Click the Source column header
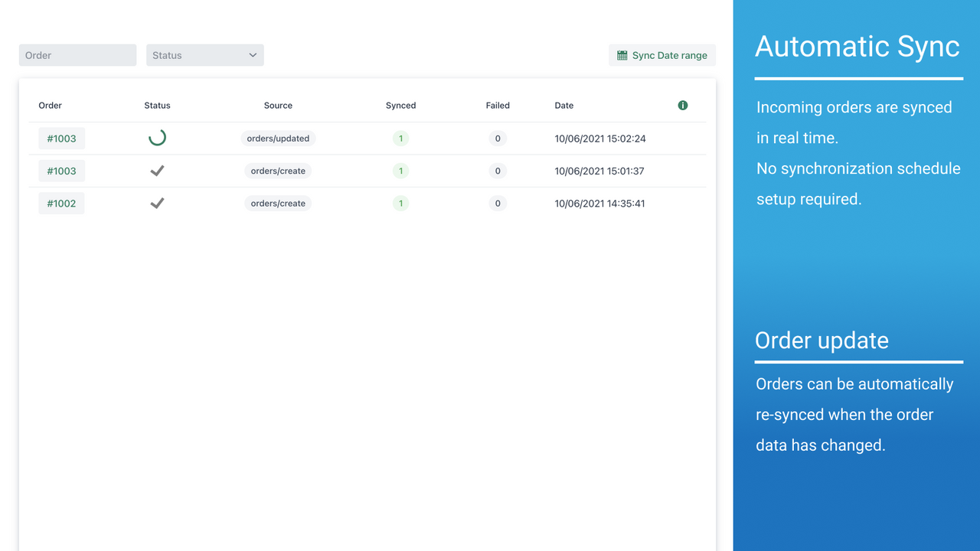Screen dimensions: 980x551 (x=278, y=106)
